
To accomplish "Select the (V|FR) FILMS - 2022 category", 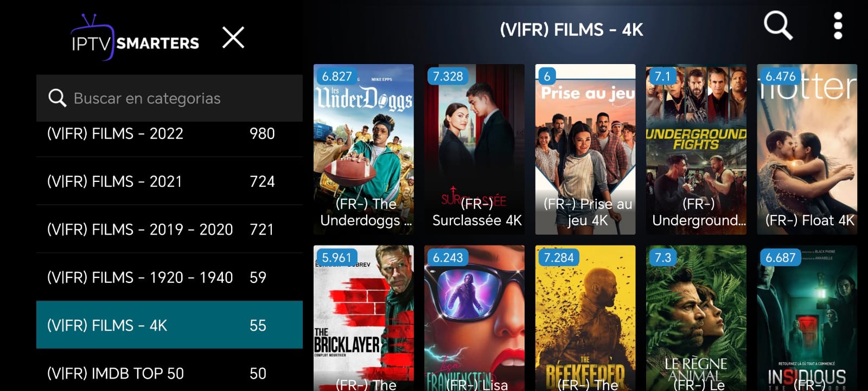I will [x=169, y=134].
